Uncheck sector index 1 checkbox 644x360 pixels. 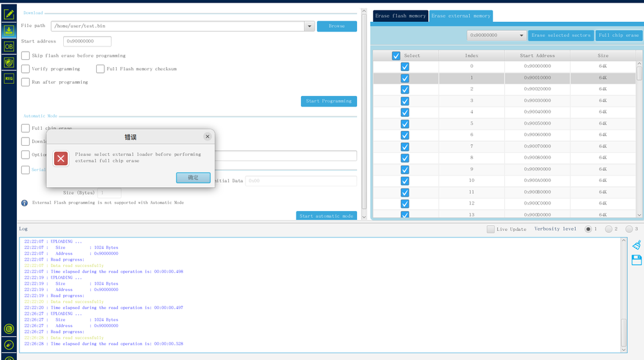click(405, 78)
